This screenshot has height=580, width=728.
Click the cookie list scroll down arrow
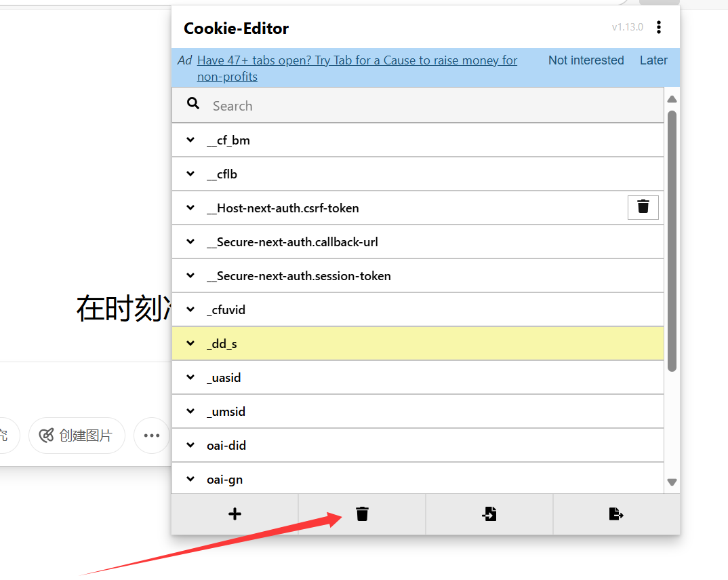(x=672, y=482)
